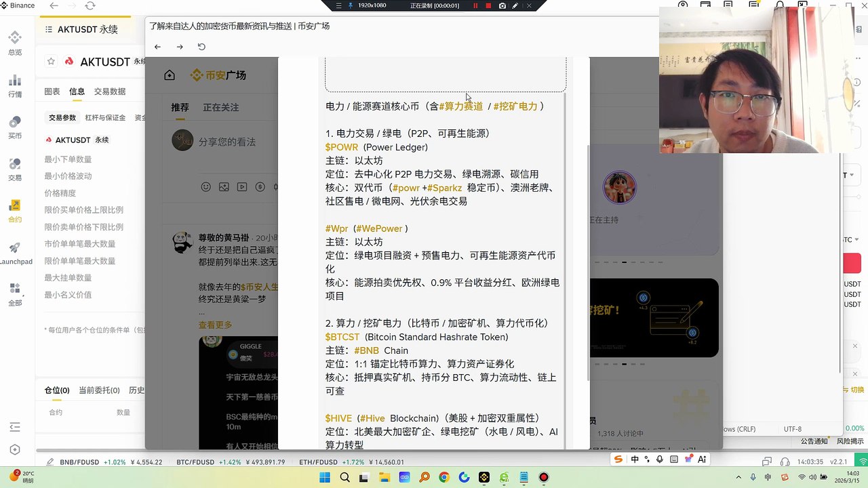
Task: Collapse sidebar with the menu toggle icon
Action: pos(15,427)
